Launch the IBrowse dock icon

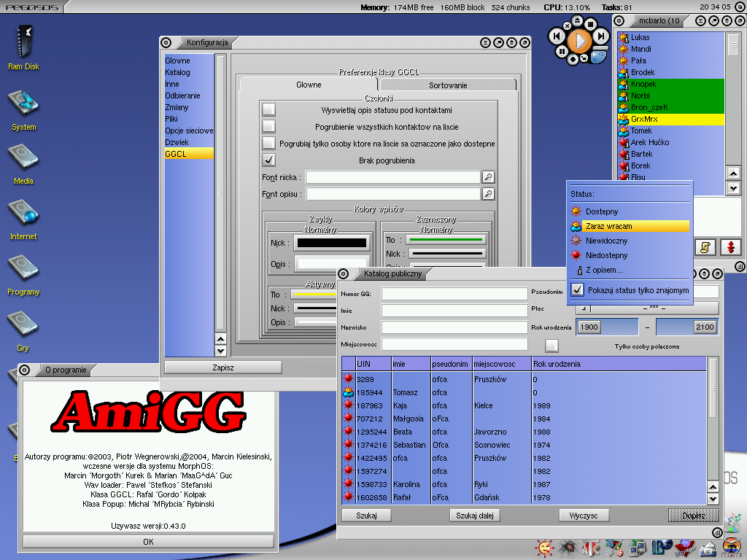(x=661, y=548)
